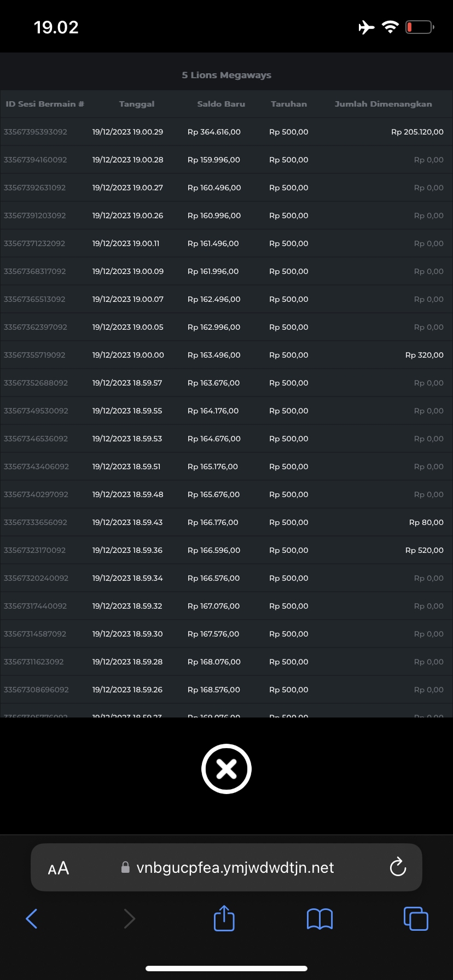Tap the padlock icon in the address bar
Viewport: 453px width, 980px height.
click(x=125, y=868)
